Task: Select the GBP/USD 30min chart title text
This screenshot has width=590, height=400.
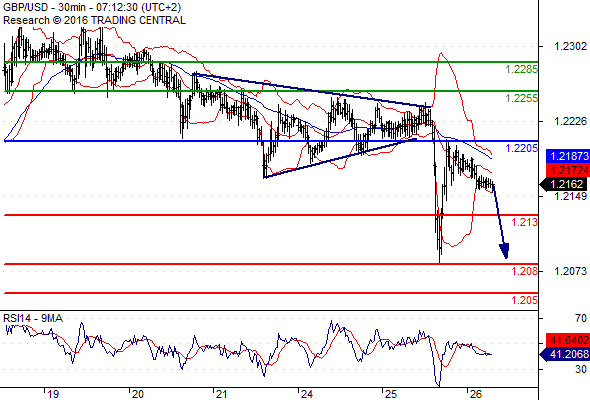Action: (x=92, y=7)
